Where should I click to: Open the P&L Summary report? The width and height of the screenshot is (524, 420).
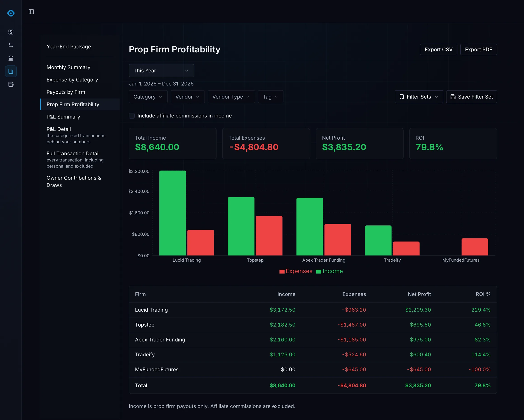tap(63, 117)
